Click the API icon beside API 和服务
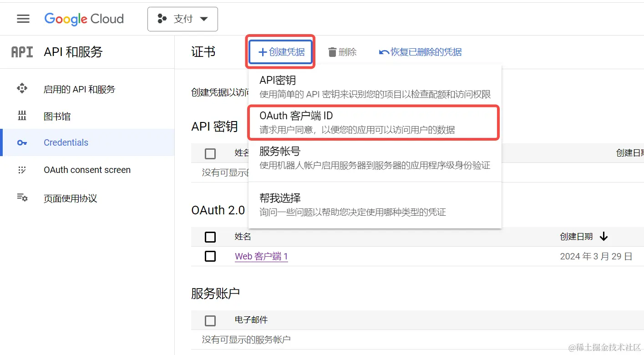Viewport: 644px width, 355px height. pyautogui.click(x=22, y=52)
